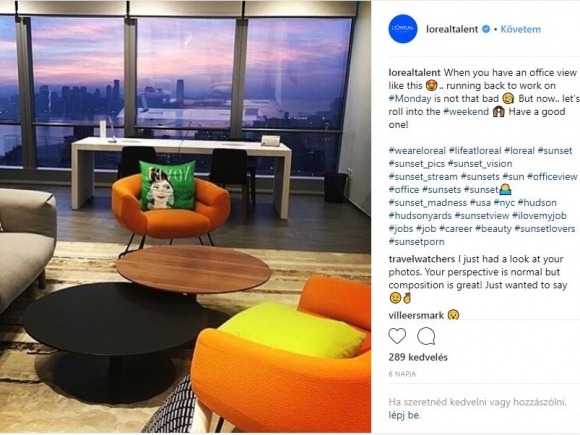The height and width of the screenshot is (435, 580).
Task: Click the heart like icon
Action: [397, 336]
